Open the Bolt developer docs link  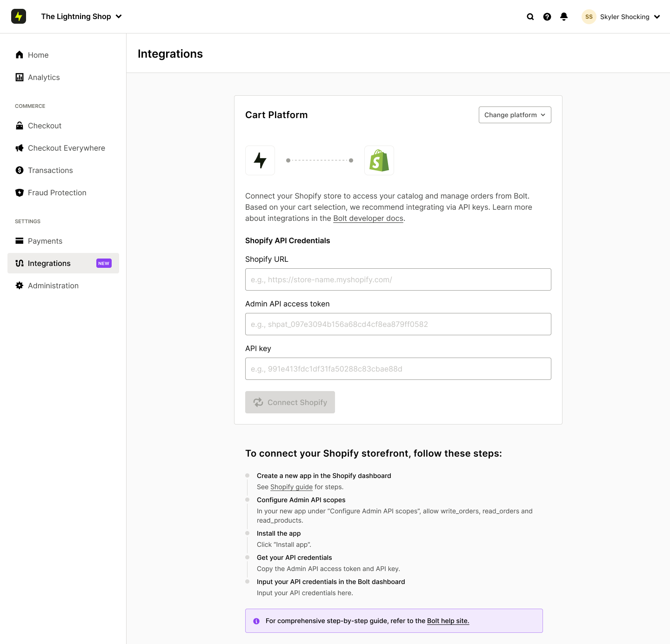coord(368,219)
